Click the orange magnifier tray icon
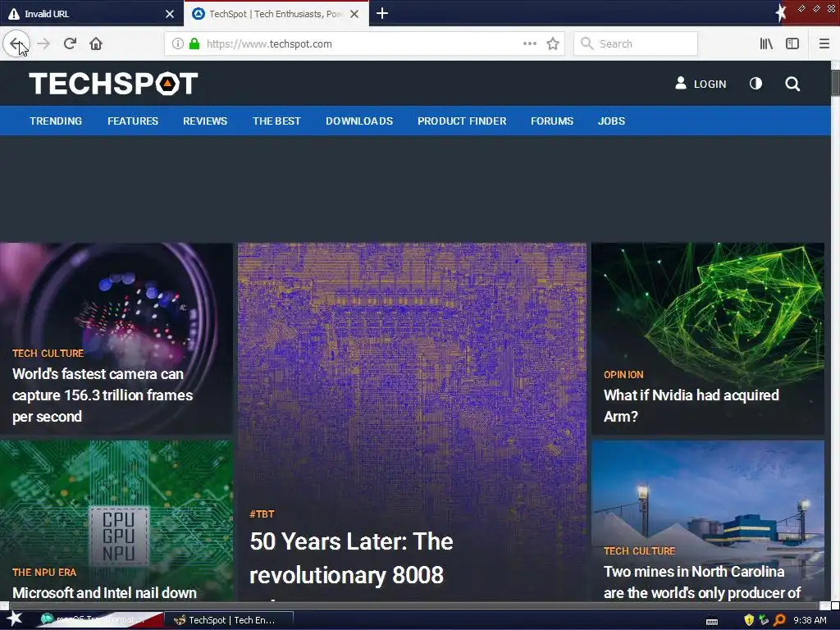This screenshot has width=840, height=630. click(x=779, y=620)
